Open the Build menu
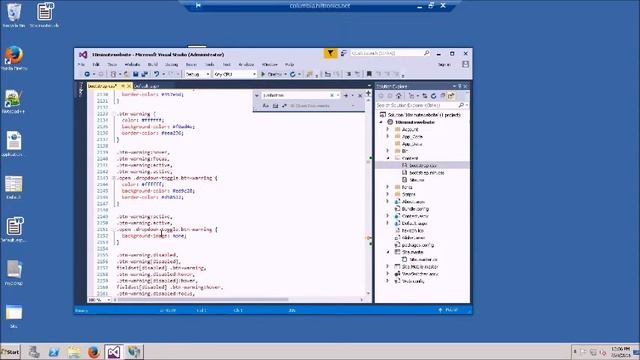Image resolution: width=640 pixels, height=360 pixels. 153,64
